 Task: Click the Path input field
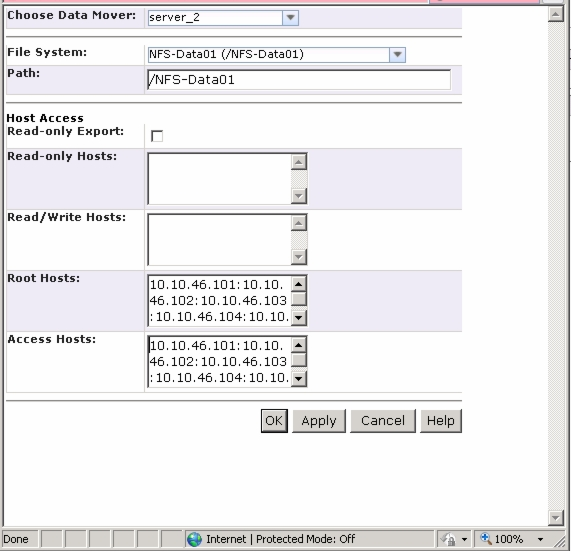point(299,80)
